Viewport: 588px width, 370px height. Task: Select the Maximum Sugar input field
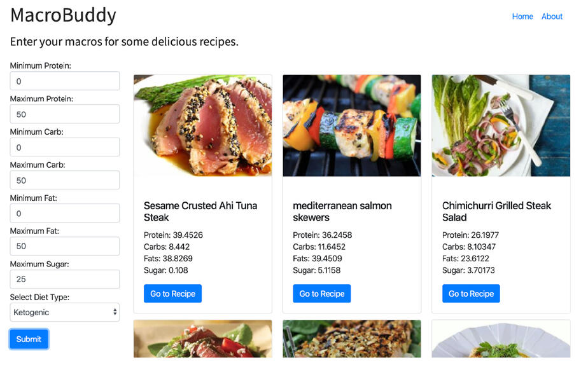(64, 279)
